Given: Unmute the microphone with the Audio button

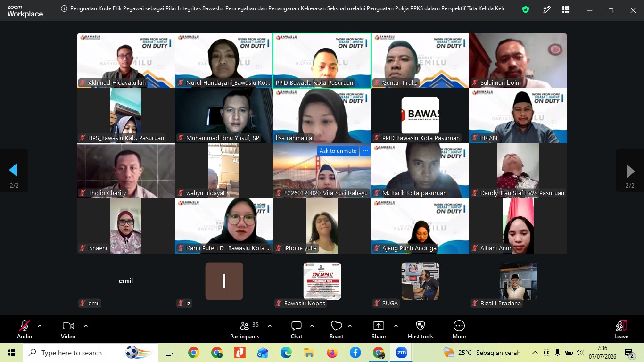Looking at the screenshot, I should pyautogui.click(x=25, y=329).
